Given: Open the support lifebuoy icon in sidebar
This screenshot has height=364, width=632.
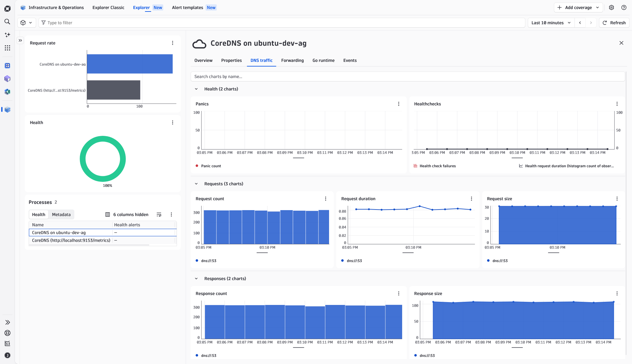Looking at the screenshot, I should click(7, 333).
